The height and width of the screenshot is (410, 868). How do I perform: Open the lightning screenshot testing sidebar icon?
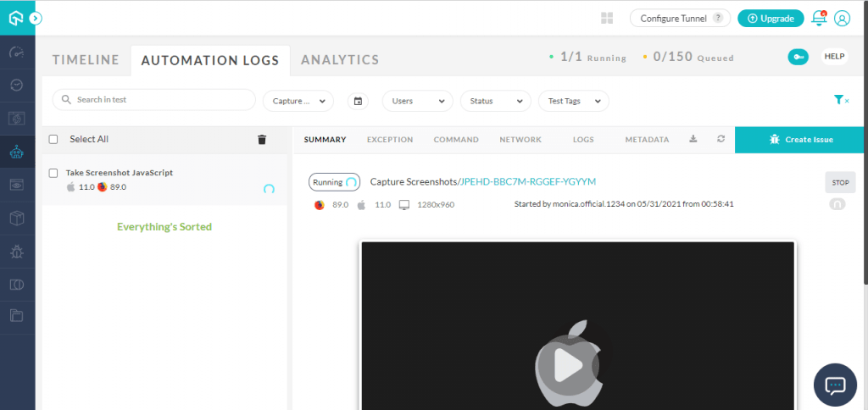click(x=17, y=119)
